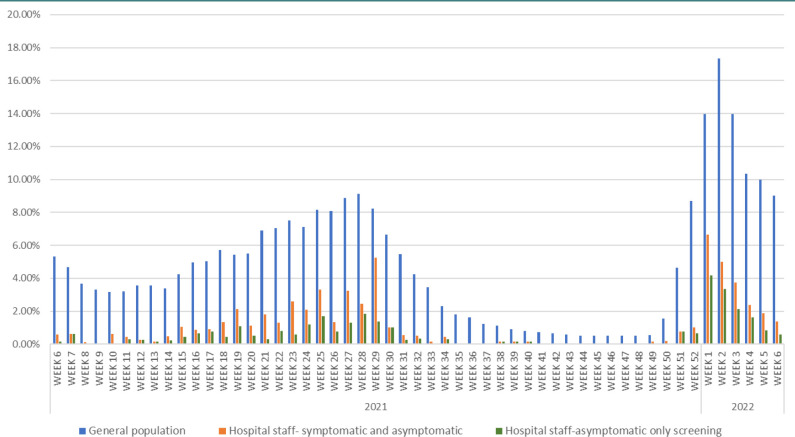
Task: Click the WEEK 52 axis label
Action: pos(694,367)
